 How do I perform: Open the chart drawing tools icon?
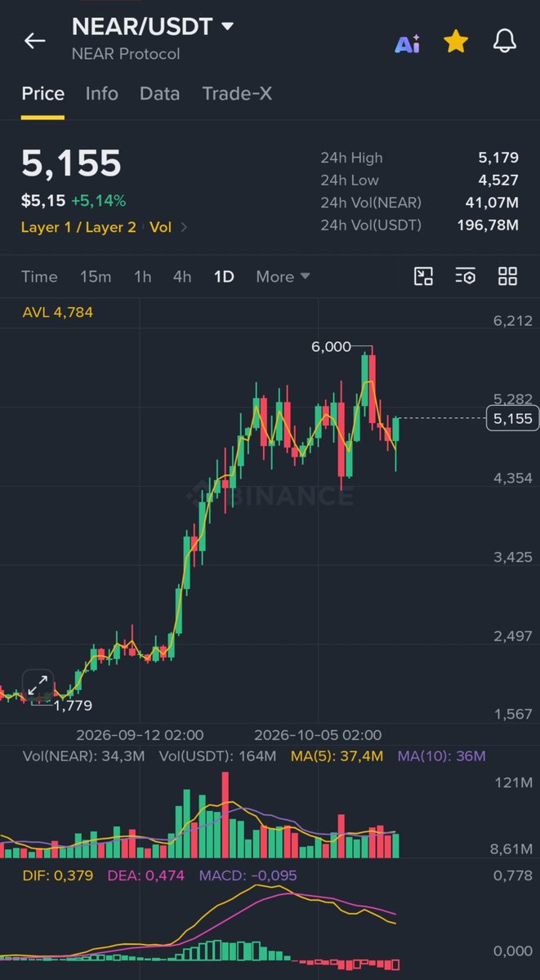pos(423,276)
